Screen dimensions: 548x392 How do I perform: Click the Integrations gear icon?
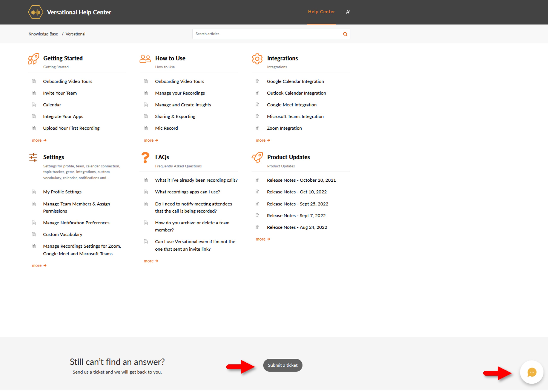tap(257, 59)
